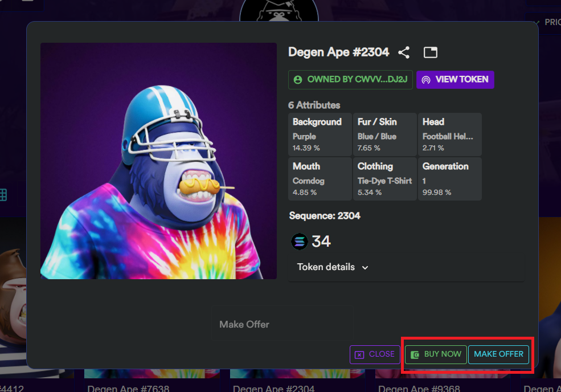Viewport: 561px width, 392px height.
Task: Click the Solana currency icon
Action: point(299,241)
